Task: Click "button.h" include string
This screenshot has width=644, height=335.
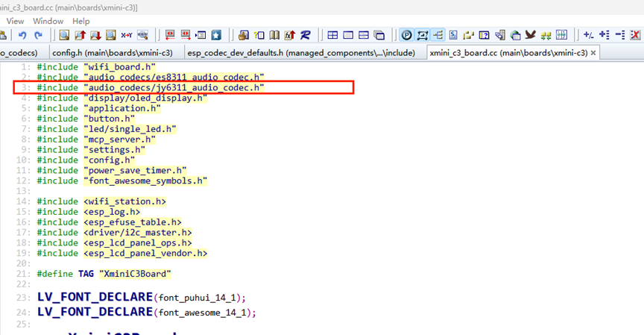Action: [x=110, y=119]
